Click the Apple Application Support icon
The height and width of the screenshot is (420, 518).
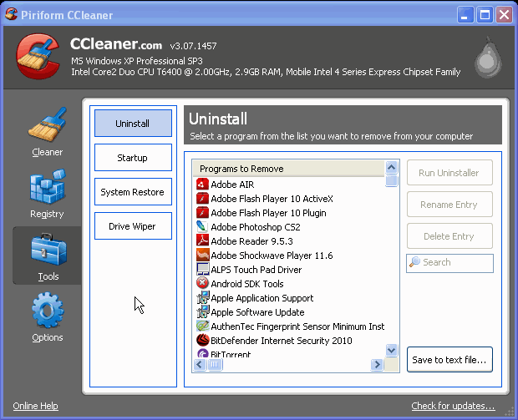pyautogui.click(x=202, y=297)
